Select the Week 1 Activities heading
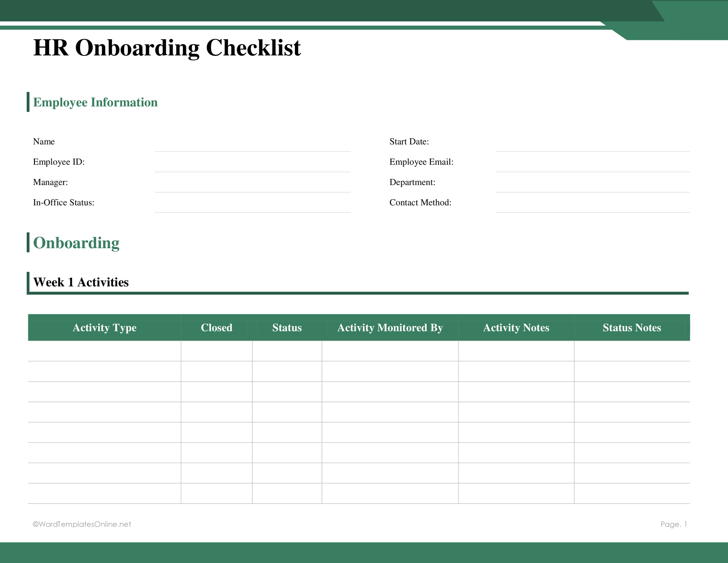This screenshot has height=563, width=728. 81,282
